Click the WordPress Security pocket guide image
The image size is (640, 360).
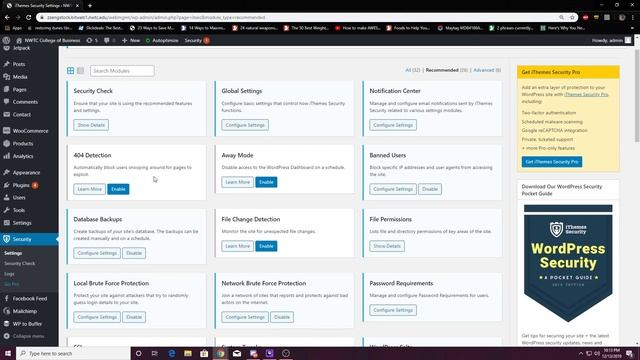pyautogui.click(x=568, y=263)
